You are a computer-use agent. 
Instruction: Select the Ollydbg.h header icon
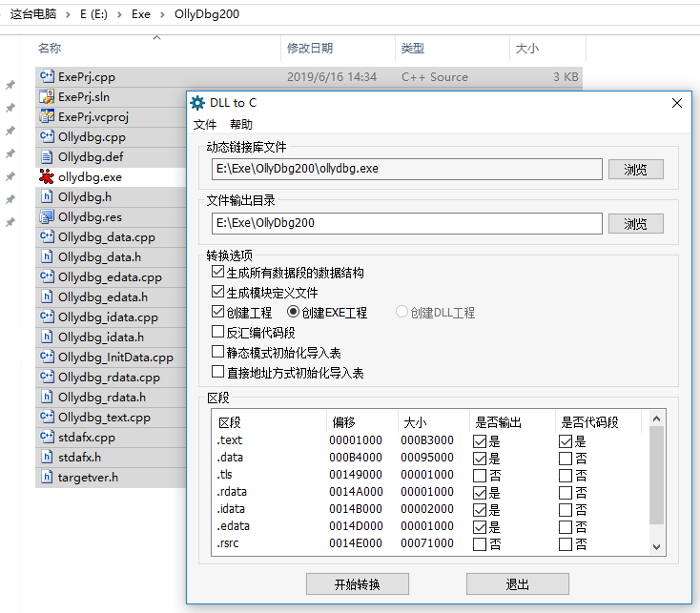pyautogui.click(x=47, y=196)
